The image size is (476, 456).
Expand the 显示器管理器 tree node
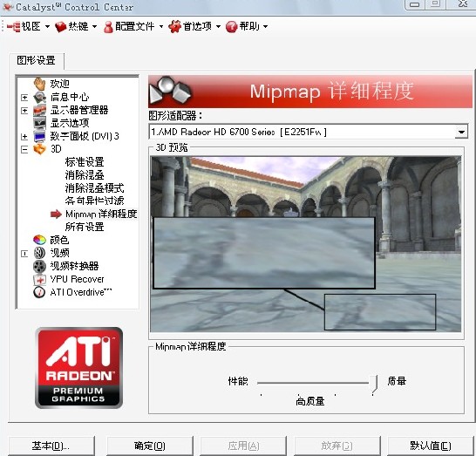pyautogui.click(x=24, y=111)
